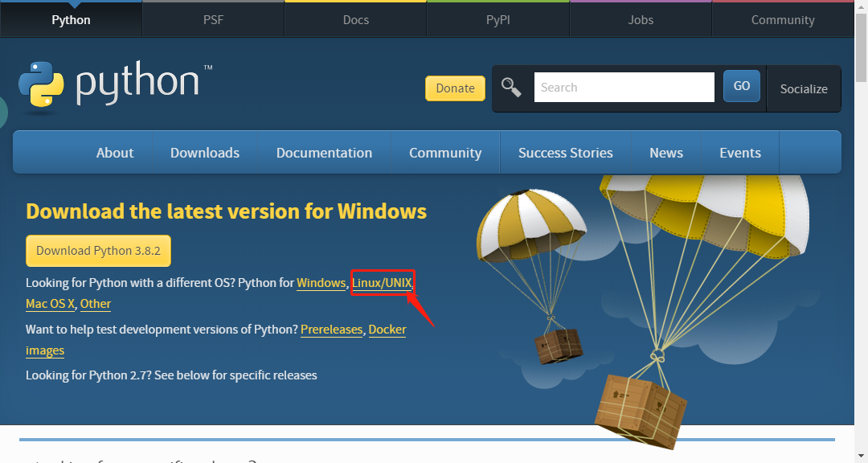Click the Download Python 3.8.2 button
Screen dimensions: 868x463
point(99,251)
